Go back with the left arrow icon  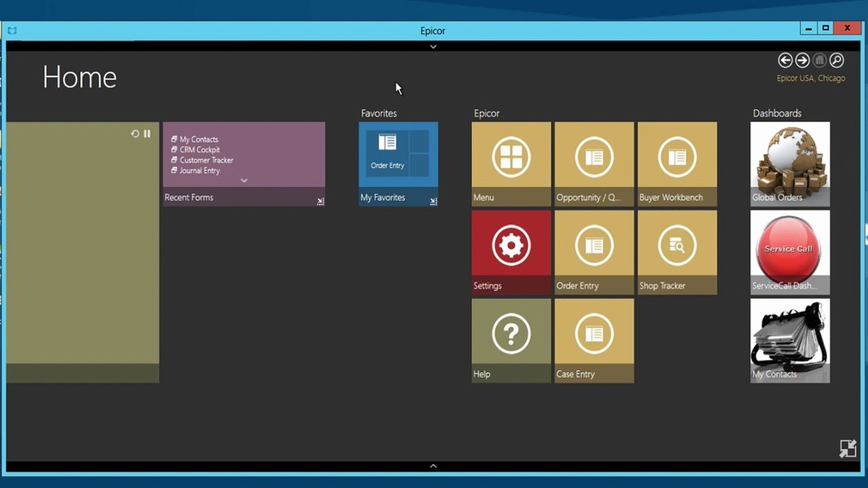[785, 60]
